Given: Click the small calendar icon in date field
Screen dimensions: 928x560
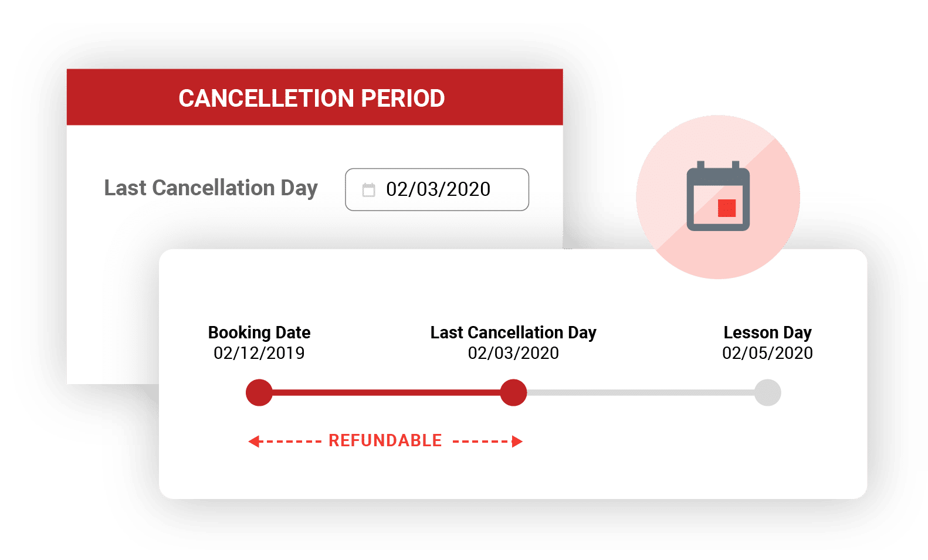Looking at the screenshot, I should click(x=368, y=189).
